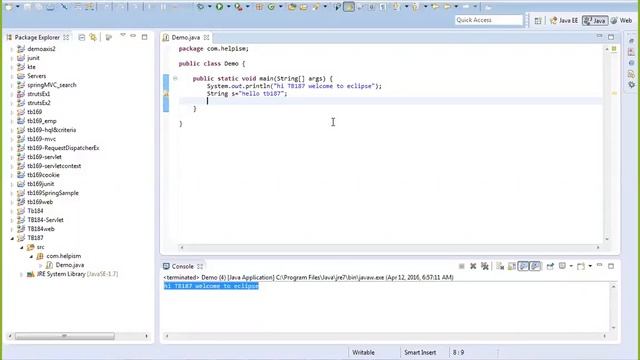
Task: Open the Debug button dropdown arrow
Action: point(209,7)
